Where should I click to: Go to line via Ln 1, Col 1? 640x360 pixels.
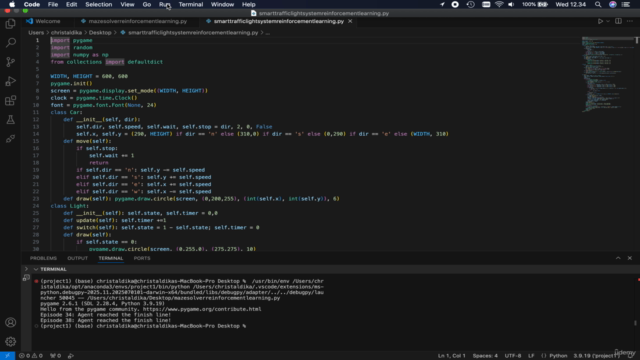[x=451, y=356]
